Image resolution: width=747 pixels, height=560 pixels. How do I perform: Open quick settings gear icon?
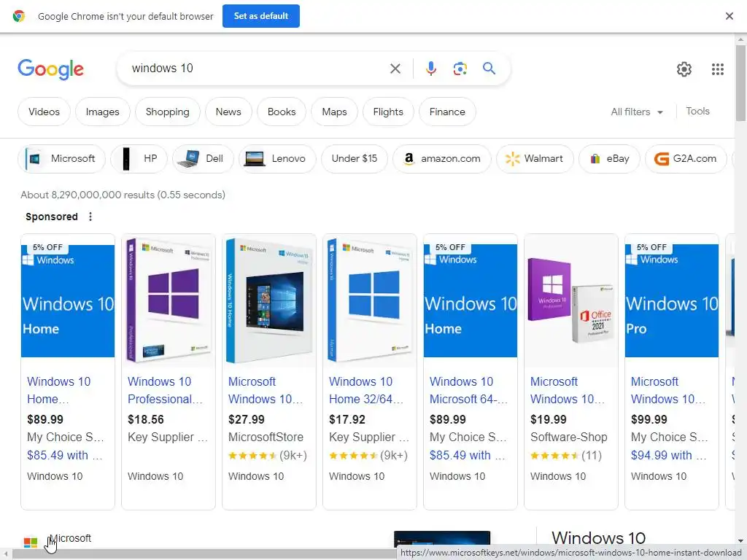point(684,69)
